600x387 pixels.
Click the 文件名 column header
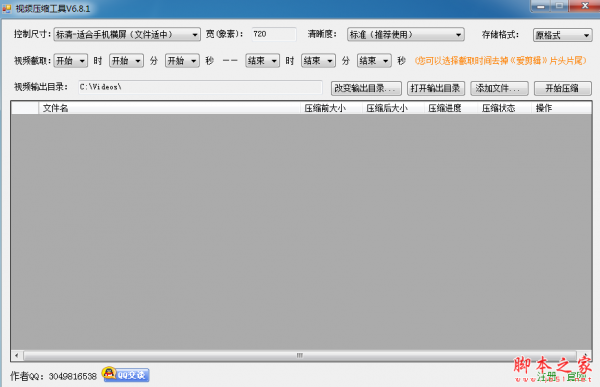169,108
